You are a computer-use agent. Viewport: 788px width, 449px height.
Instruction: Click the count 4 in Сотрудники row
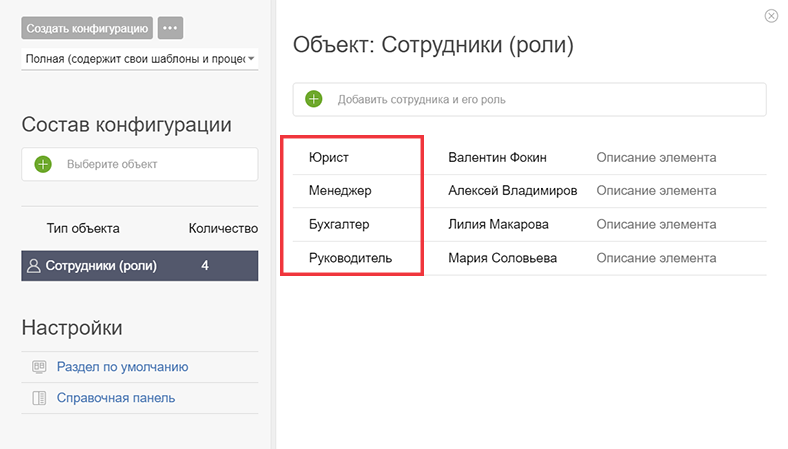click(205, 265)
